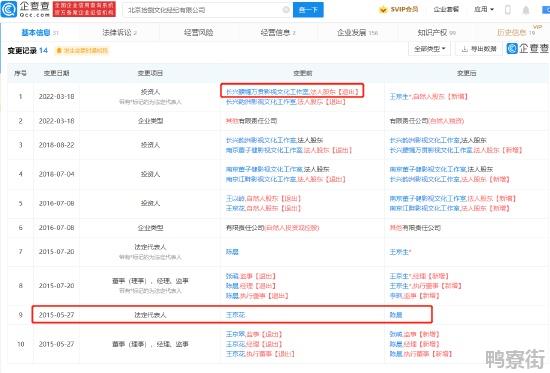The width and height of the screenshot is (550, 373).
Task: Click the 变更前 column header
Action: 302,73
